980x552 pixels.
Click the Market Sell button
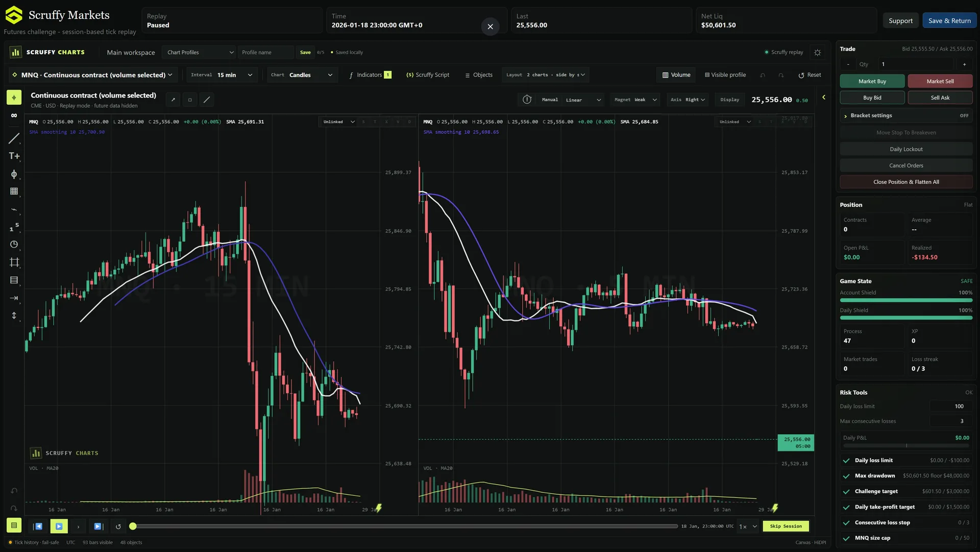pos(940,81)
